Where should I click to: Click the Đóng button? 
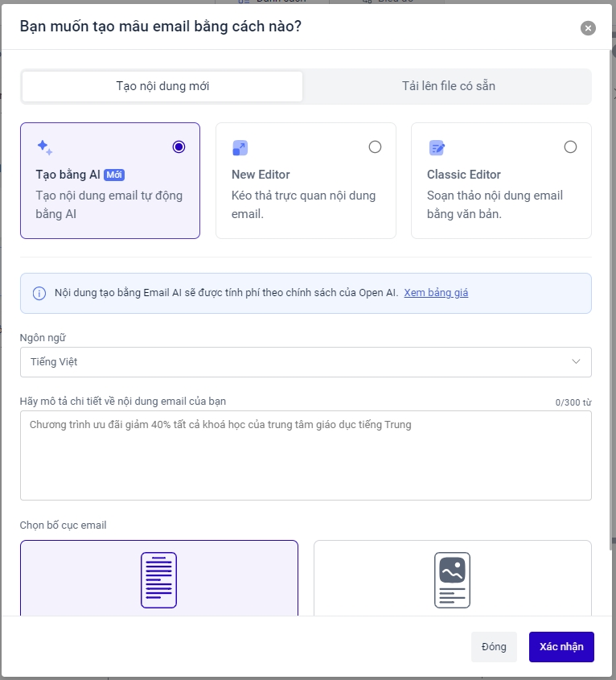click(494, 647)
